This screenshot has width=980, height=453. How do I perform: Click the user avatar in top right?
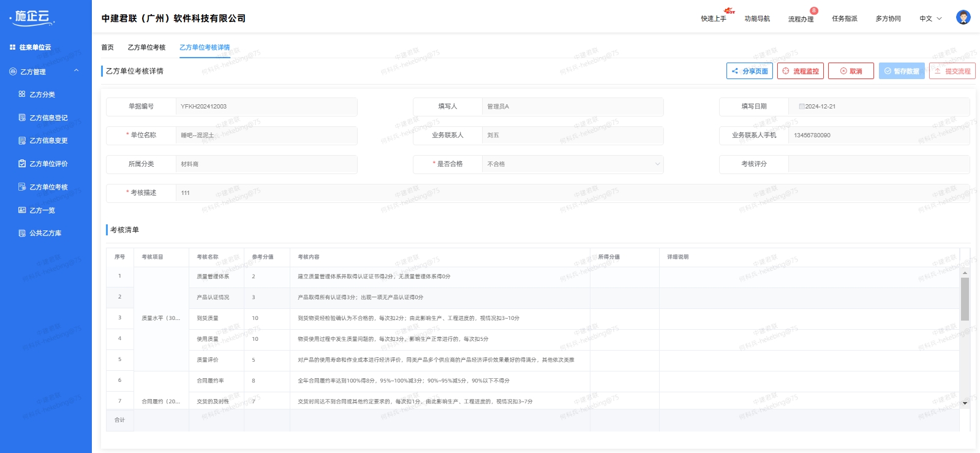coord(963,18)
